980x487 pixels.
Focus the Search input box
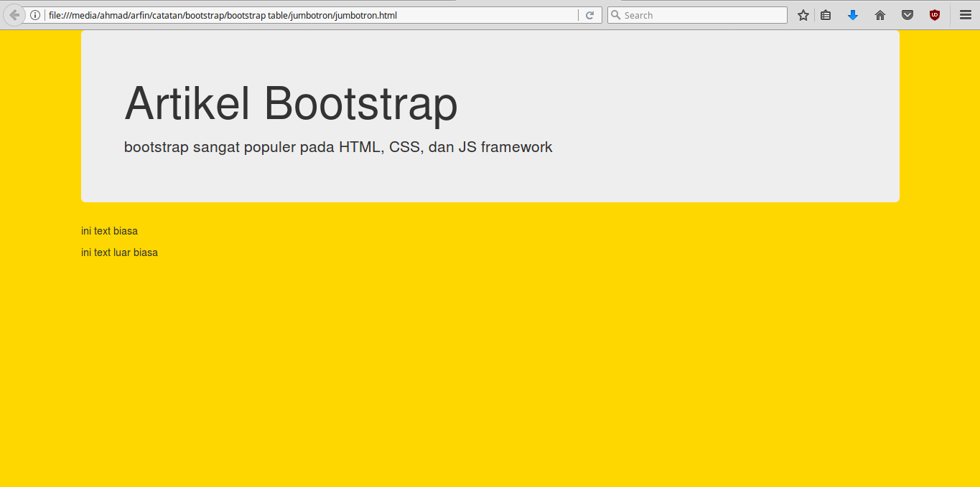click(x=697, y=15)
